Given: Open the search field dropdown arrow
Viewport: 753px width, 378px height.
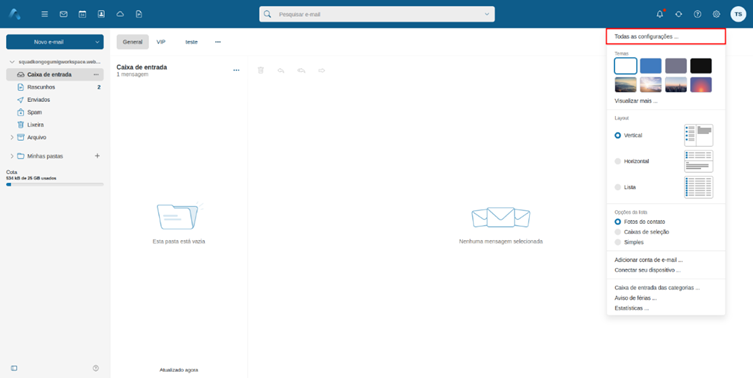Looking at the screenshot, I should 487,14.
